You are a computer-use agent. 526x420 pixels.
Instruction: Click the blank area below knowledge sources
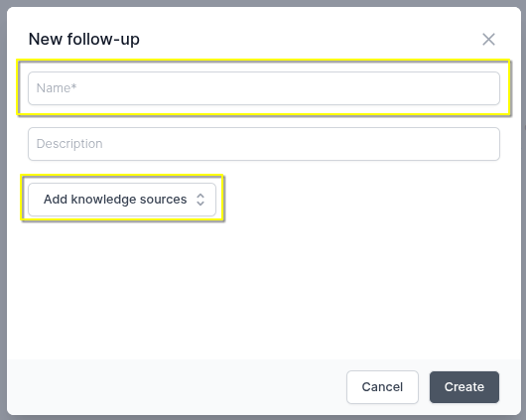264,289
